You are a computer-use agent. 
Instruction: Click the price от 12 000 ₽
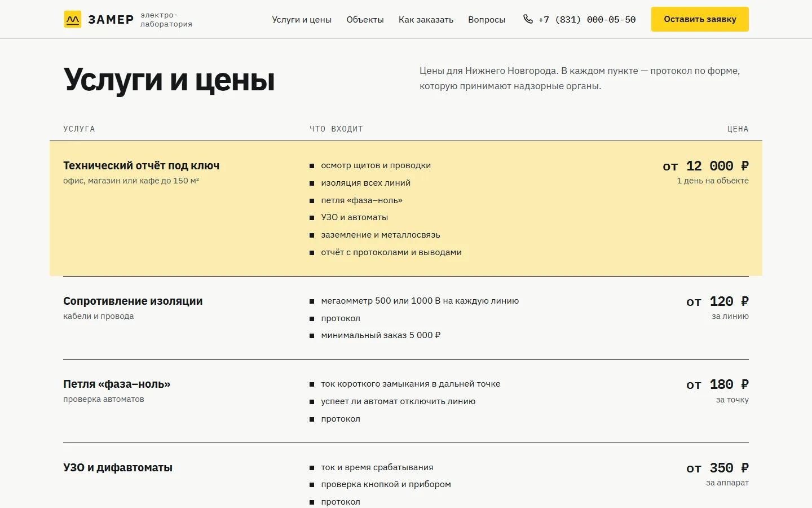click(x=706, y=166)
